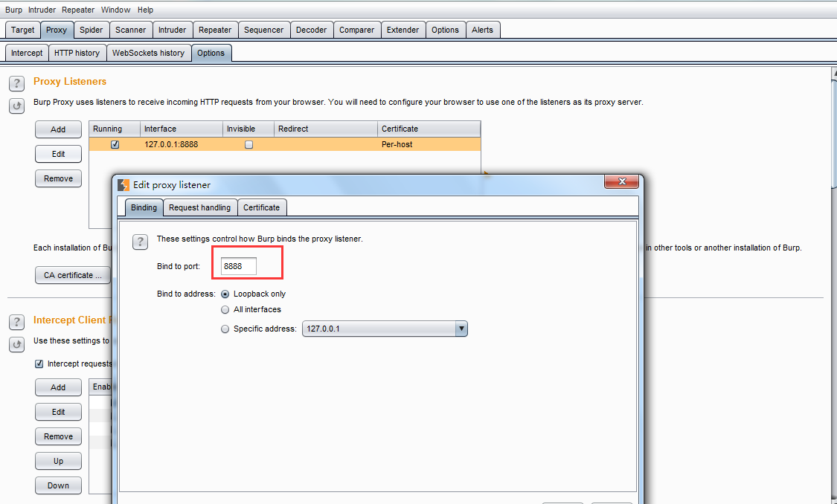Switch to Alerts tab
The height and width of the screenshot is (504, 837).
click(483, 30)
